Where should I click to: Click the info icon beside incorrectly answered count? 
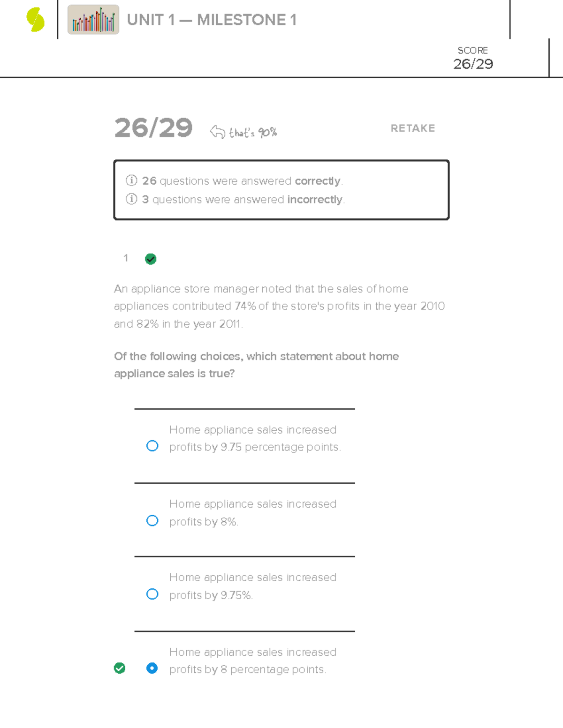coord(132,199)
